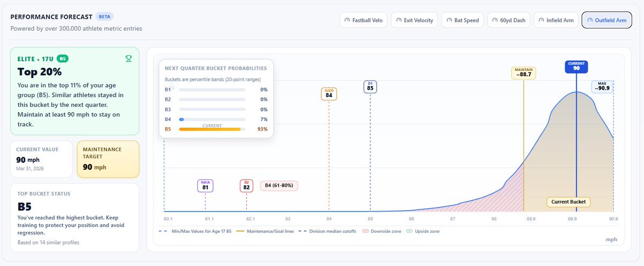Click the Maintenance Target card
Screen dimensions: 644x266
coord(108,159)
